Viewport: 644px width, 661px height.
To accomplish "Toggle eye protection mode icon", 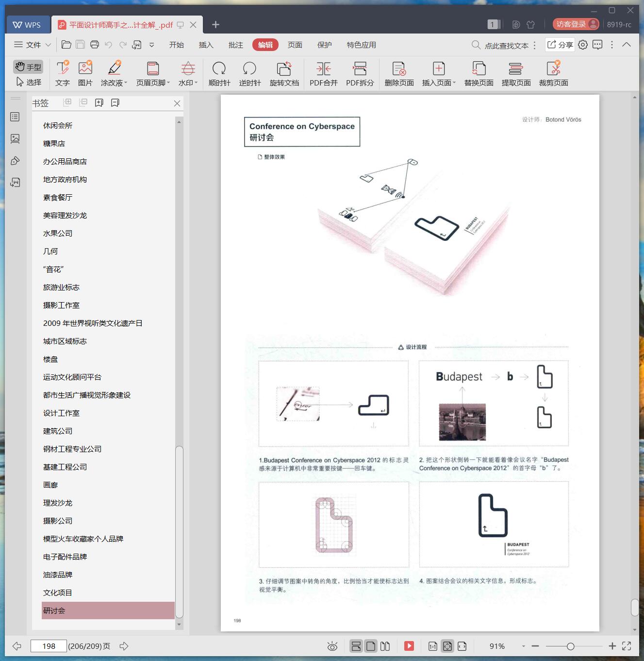I will (332, 646).
